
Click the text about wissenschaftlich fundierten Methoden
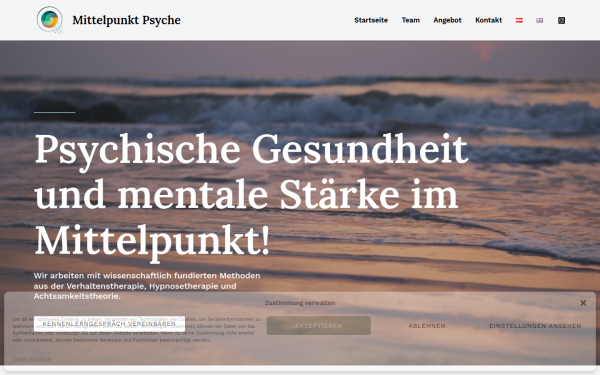tap(147, 286)
